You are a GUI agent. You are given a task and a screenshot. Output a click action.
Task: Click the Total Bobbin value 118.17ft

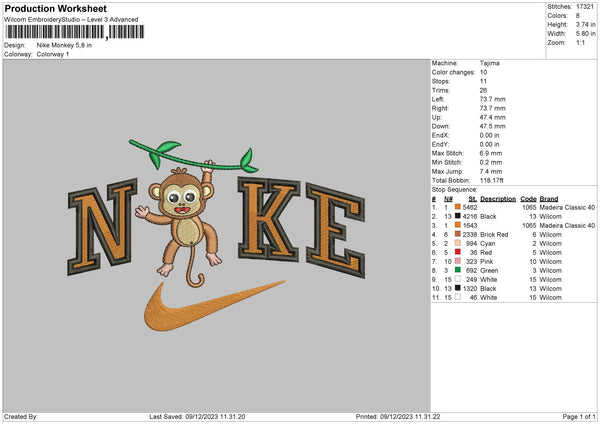[x=492, y=180]
